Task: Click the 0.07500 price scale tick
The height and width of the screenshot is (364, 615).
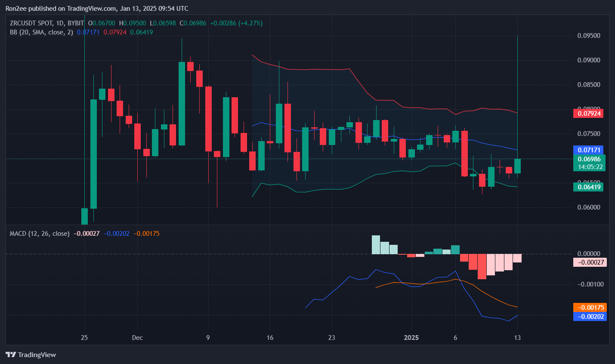Action: tap(589, 134)
